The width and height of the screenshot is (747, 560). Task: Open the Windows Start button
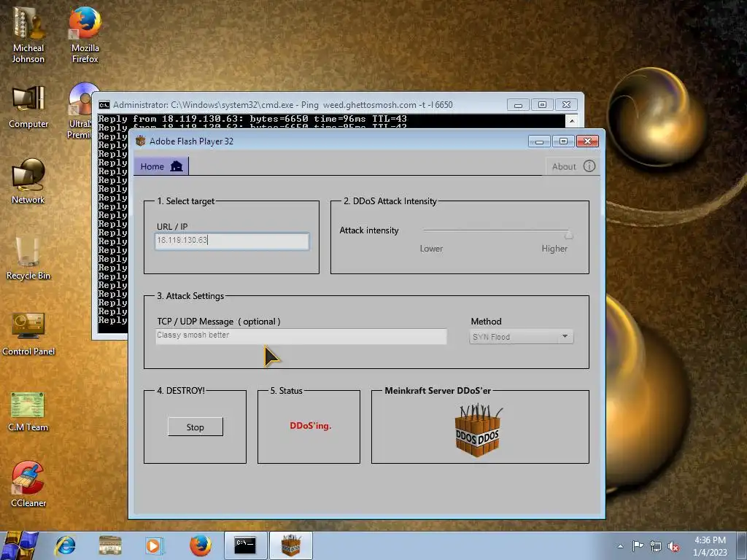point(20,545)
